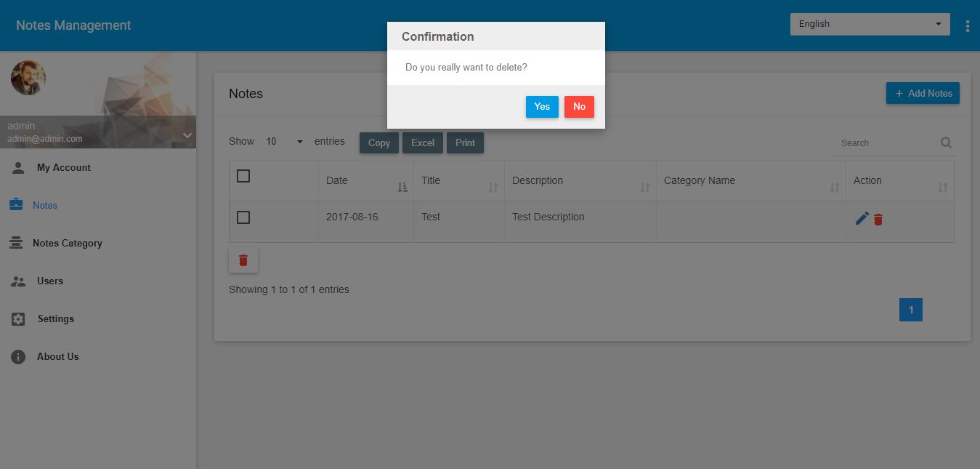Open the three-dot options menu in header
Image resolution: width=980 pixels, height=469 pixels.
(x=968, y=26)
